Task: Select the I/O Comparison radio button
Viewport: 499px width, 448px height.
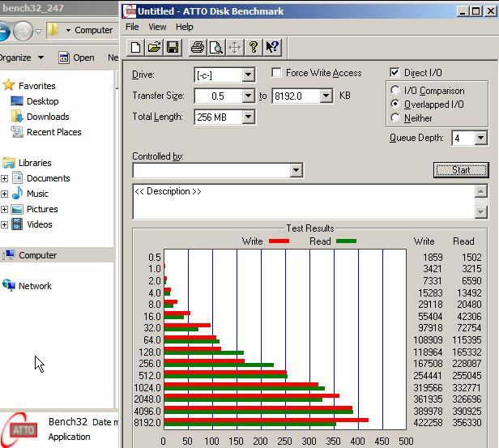Action: click(x=395, y=91)
